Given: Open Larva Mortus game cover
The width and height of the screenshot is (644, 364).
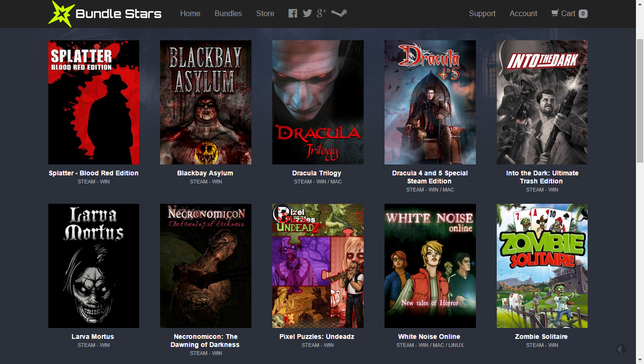Looking at the screenshot, I should click(x=94, y=266).
